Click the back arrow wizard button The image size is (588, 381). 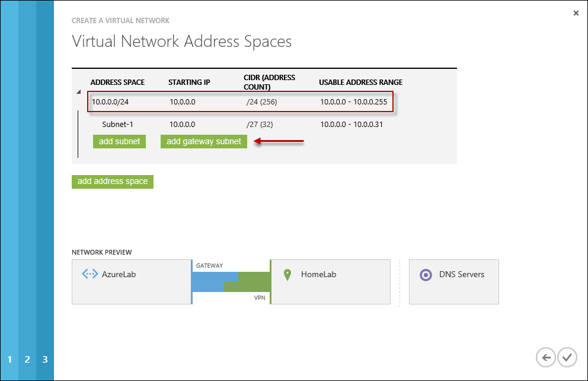click(546, 357)
